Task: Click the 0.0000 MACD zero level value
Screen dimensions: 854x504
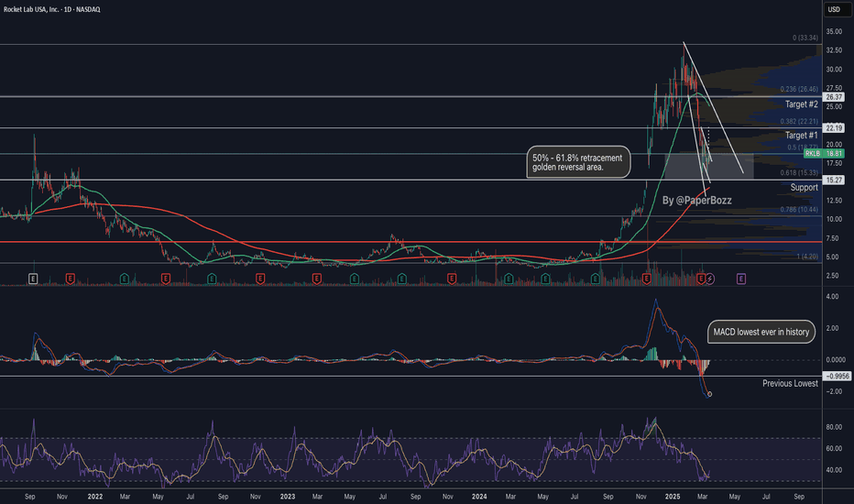Action: [x=836, y=359]
